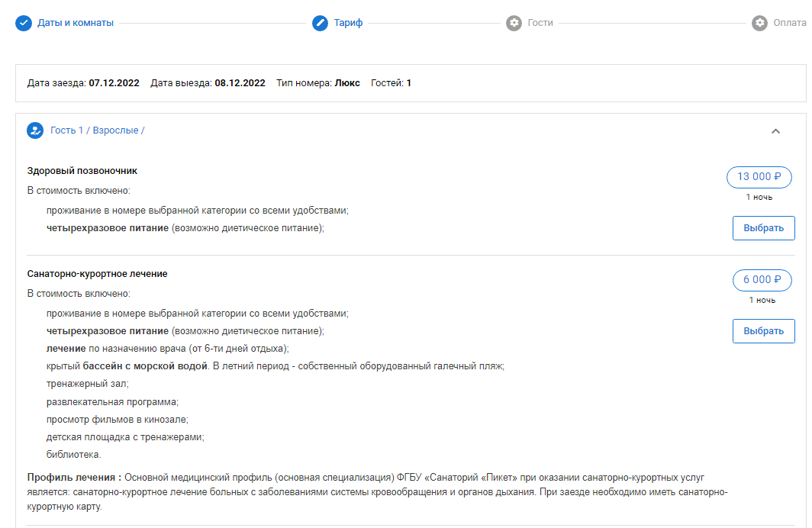
Task: Click the 13 000 ₽ price badge
Action: pyautogui.click(x=759, y=177)
